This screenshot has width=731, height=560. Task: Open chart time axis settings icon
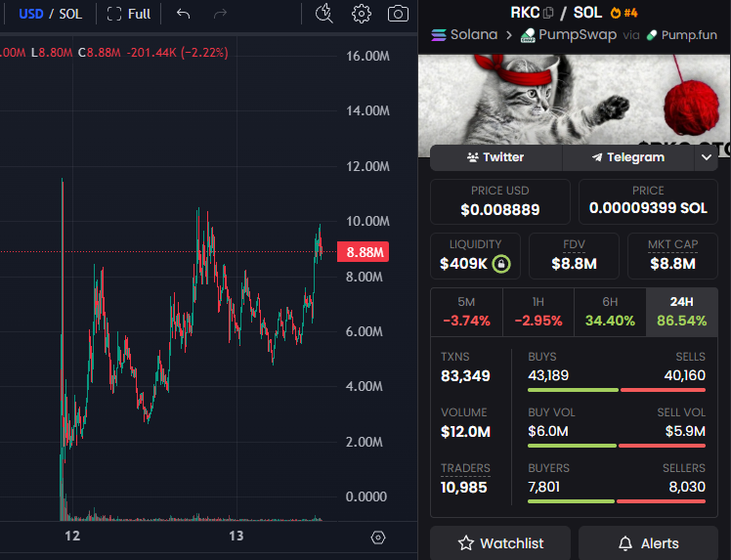point(378,538)
